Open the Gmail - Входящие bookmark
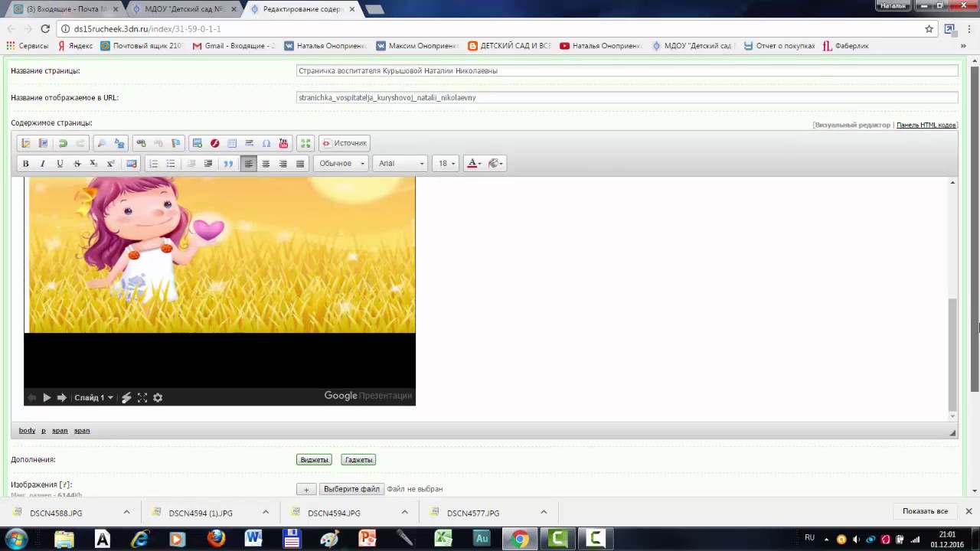Screen dimensions: 980x551 (234, 46)
